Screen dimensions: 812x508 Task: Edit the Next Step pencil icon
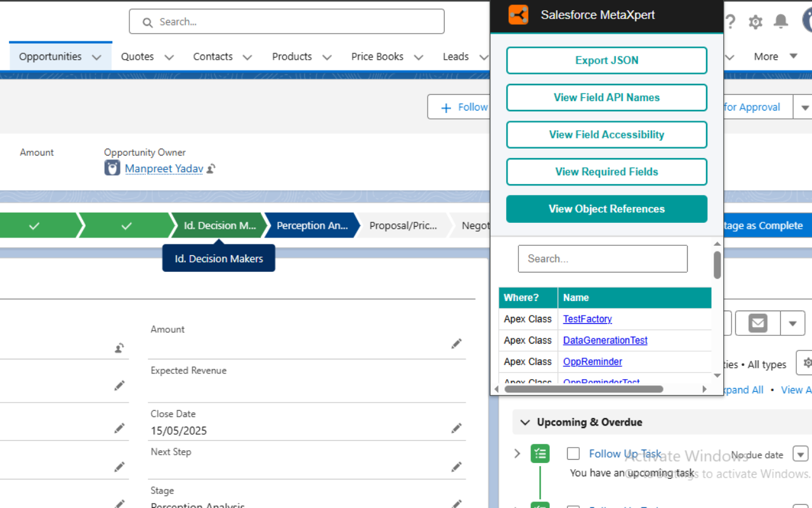pyautogui.click(x=456, y=467)
